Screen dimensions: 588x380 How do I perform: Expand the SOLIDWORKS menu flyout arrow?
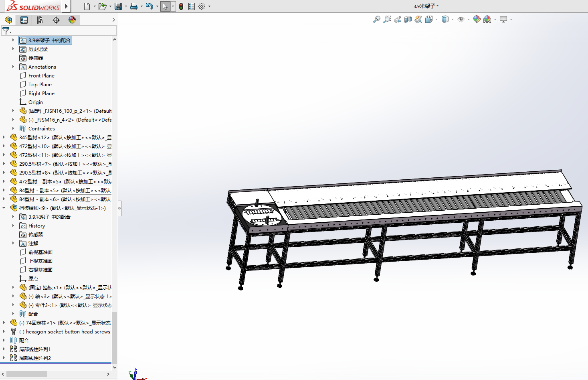pos(67,6)
